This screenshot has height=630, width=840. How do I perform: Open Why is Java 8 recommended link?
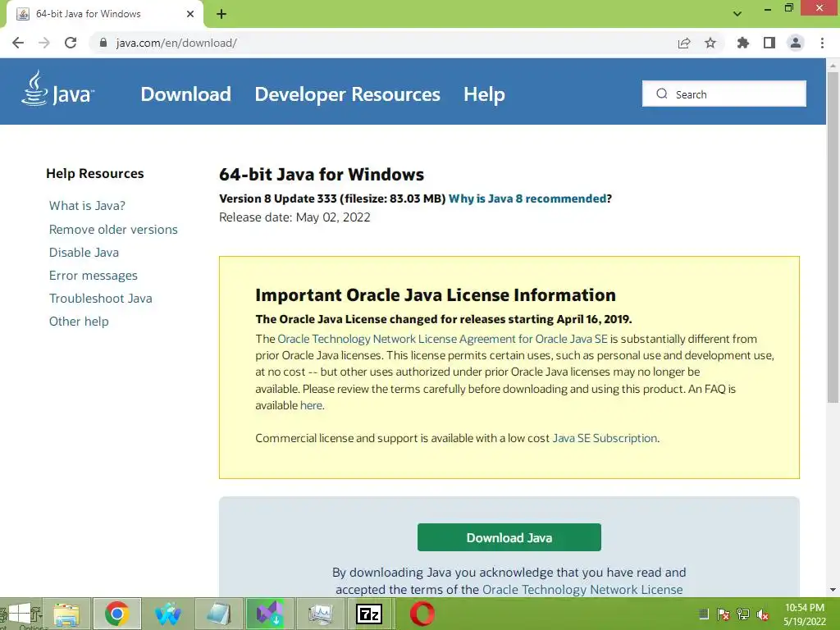[527, 199]
